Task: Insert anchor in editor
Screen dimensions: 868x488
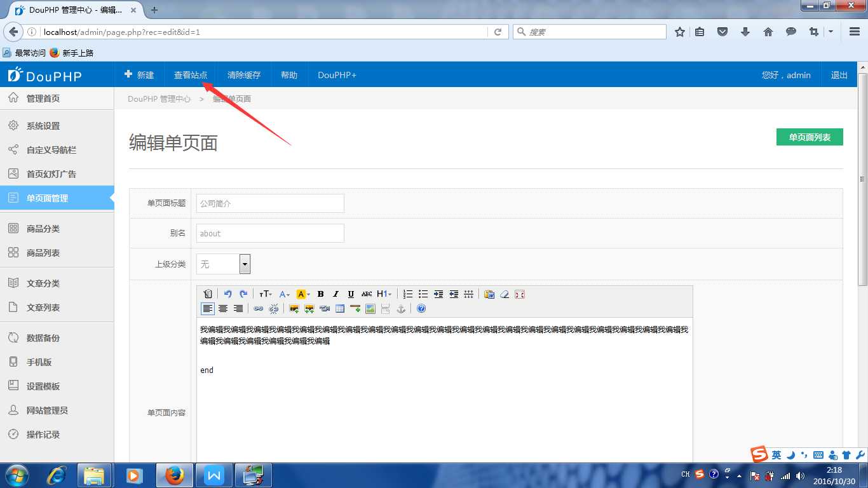Action: tap(401, 309)
